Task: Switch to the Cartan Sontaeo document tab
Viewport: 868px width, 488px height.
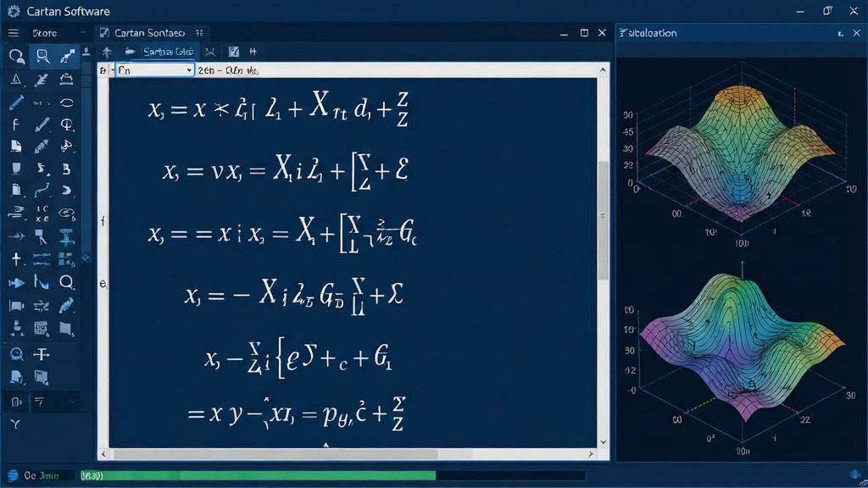Action: pos(150,33)
